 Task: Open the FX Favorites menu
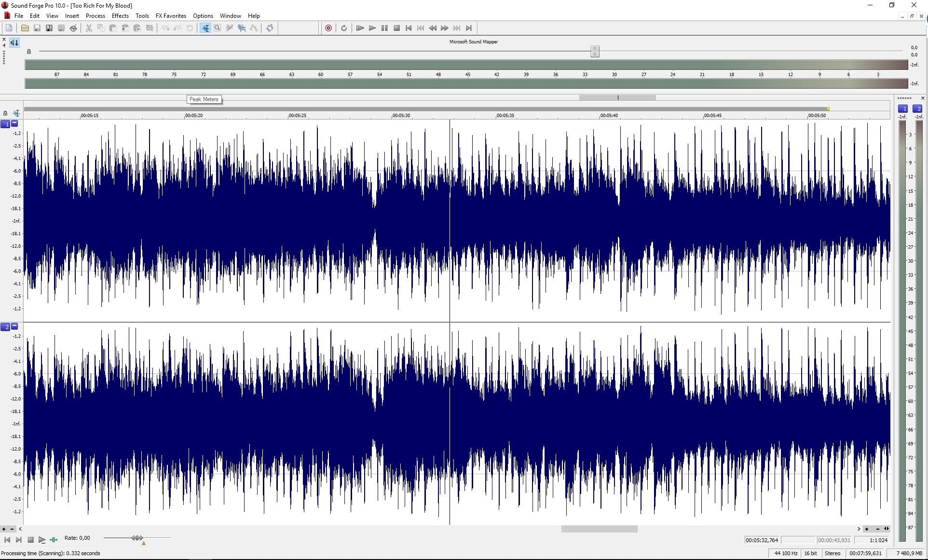pos(171,16)
